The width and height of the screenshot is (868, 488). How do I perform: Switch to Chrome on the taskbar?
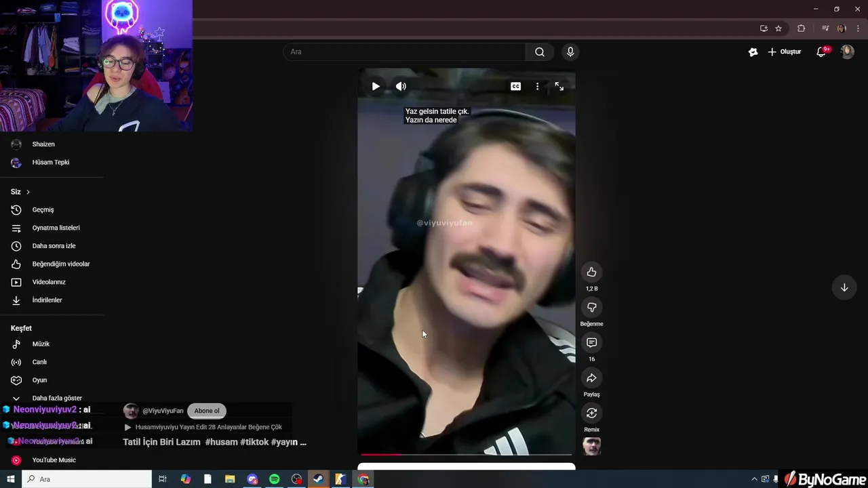[x=363, y=479]
